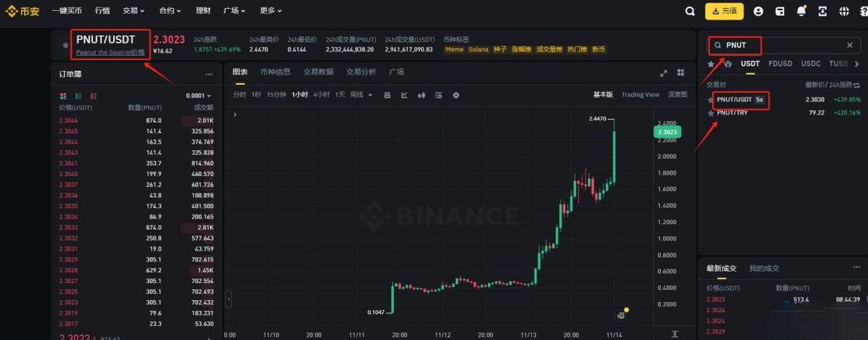
Task: Clear the PNUT search field
Action: coord(850,45)
